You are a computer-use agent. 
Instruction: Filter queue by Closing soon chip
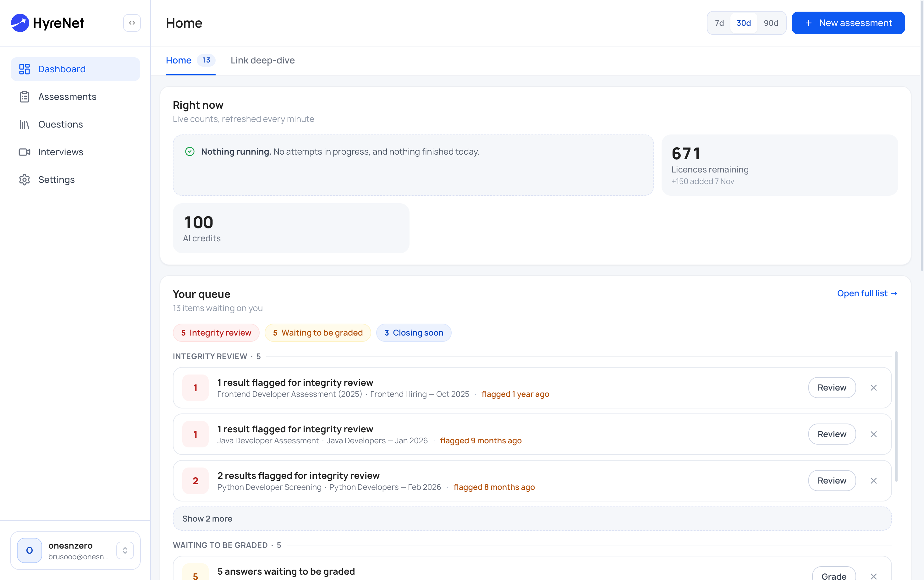[x=414, y=333]
